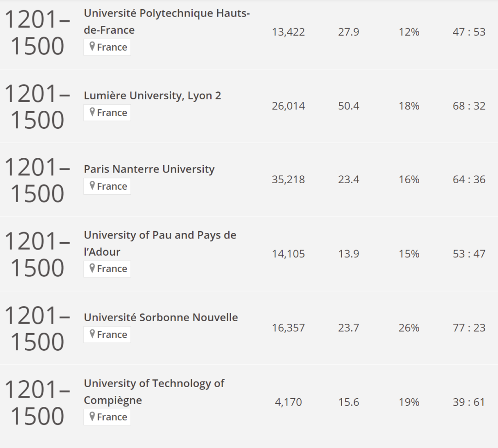Image resolution: width=498 pixels, height=448 pixels.
Task: Click location pin icon under Lumière University
Action: coord(92,112)
